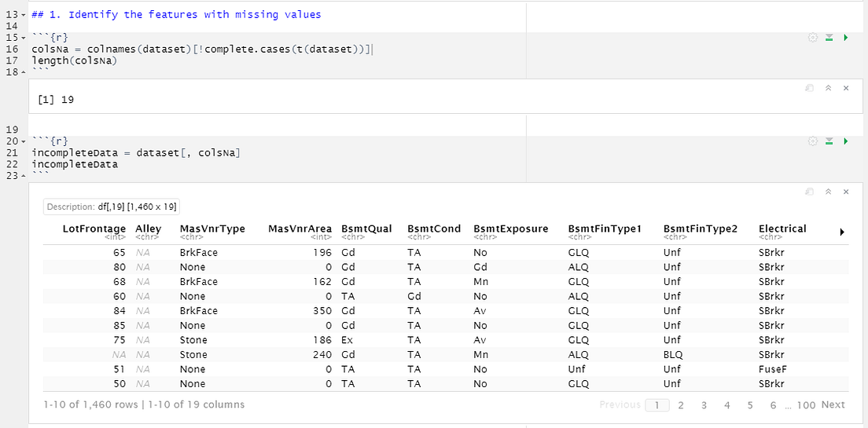868x428 pixels.
Task: Collapse the data frame output panel
Action: tap(829, 192)
